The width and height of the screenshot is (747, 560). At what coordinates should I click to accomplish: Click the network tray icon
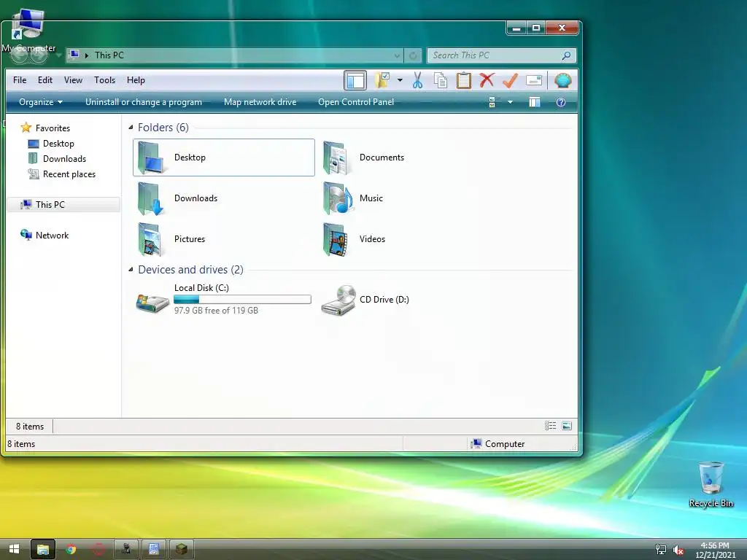click(x=660, y=550)
